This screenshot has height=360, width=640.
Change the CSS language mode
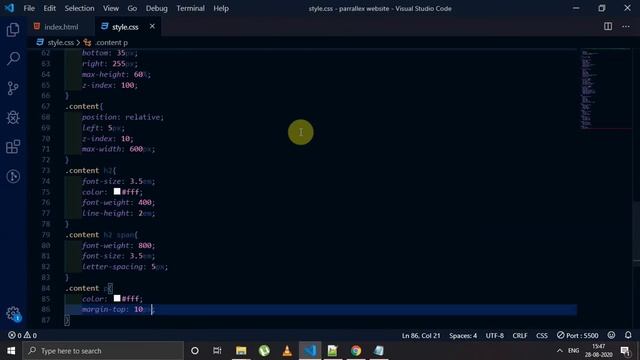pyautogui.click(x=542, y=335)
